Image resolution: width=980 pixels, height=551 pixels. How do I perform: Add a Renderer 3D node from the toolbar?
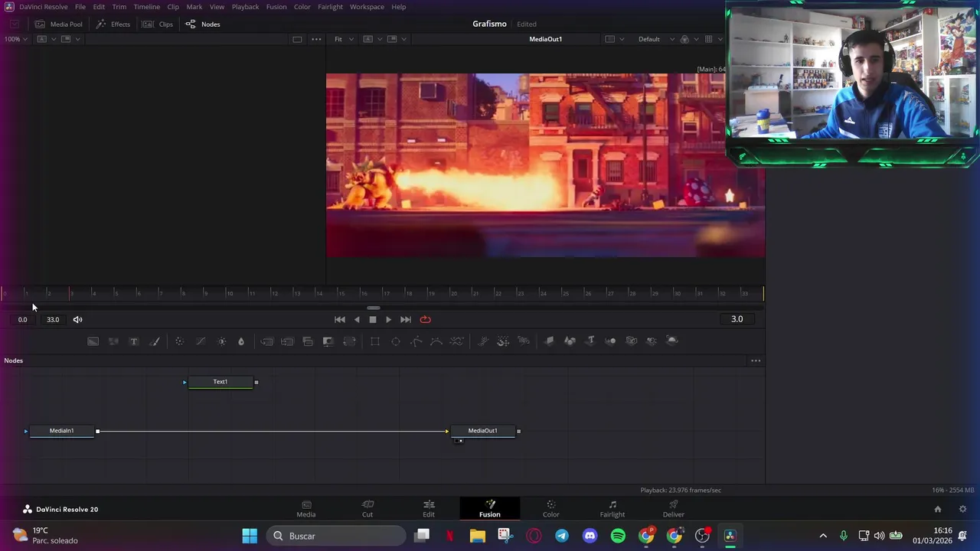pos(672,341)
